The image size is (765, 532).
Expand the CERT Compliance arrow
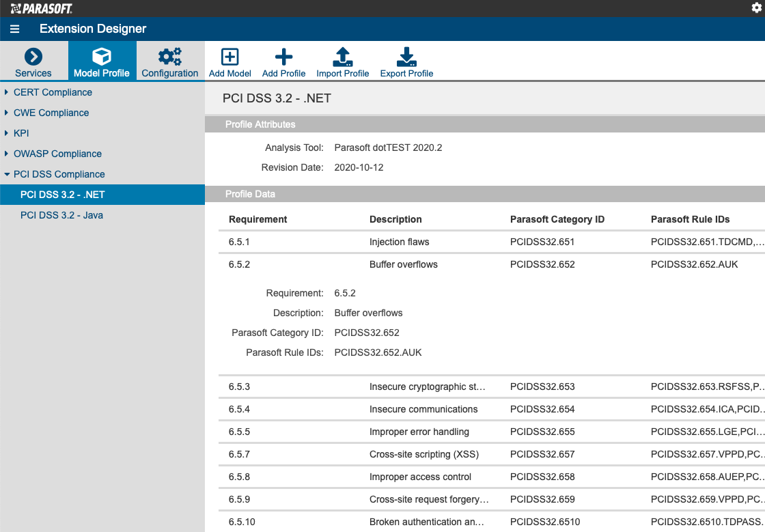[6, 92]
